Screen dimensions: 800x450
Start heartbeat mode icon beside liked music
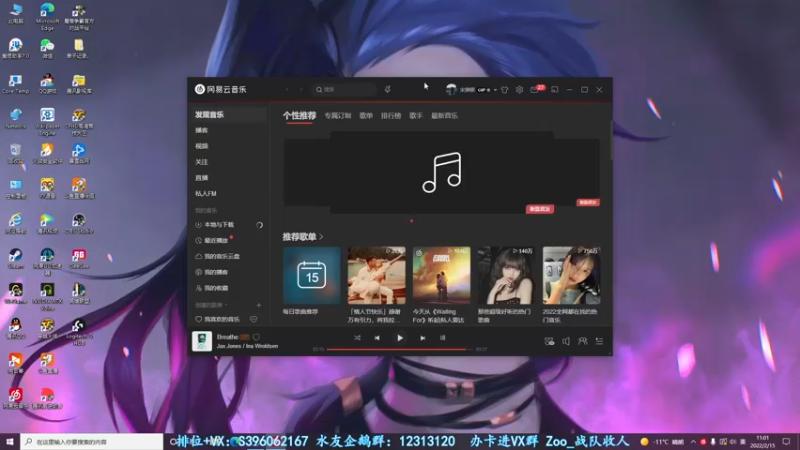[254, 319]
